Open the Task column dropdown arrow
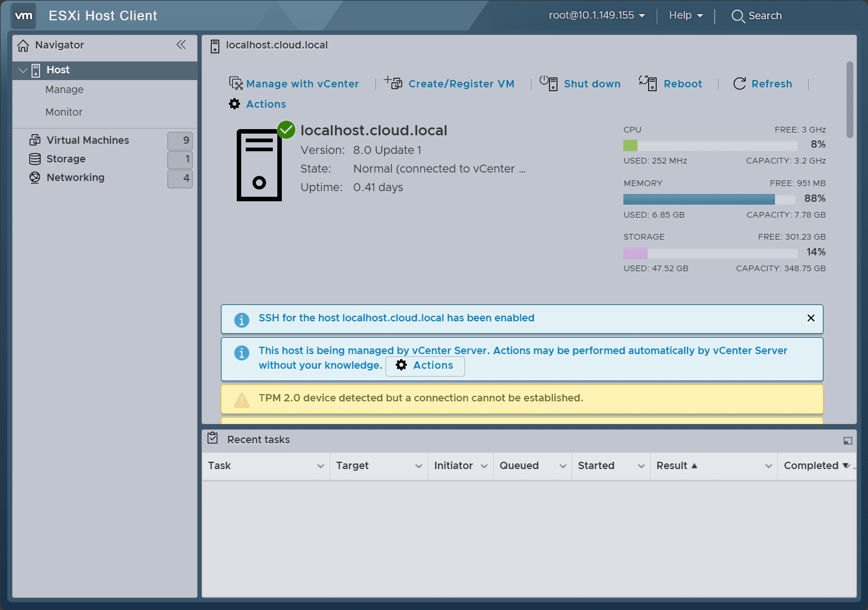Image resolution: width=868 pixels, height=610 pixels. tap(320, 466)
